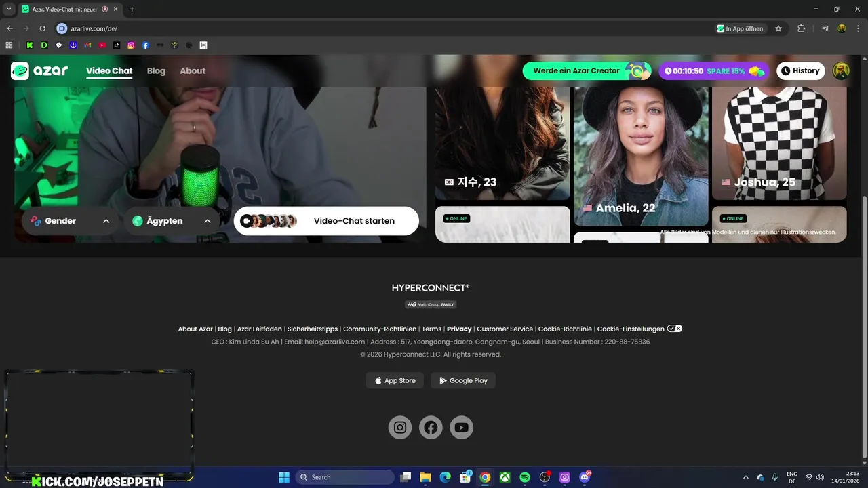The height and width of the screenshot is (488, 868).
Task: Open Azar user avatar in header
Action: pyautogui.click(x=841, y=70)
